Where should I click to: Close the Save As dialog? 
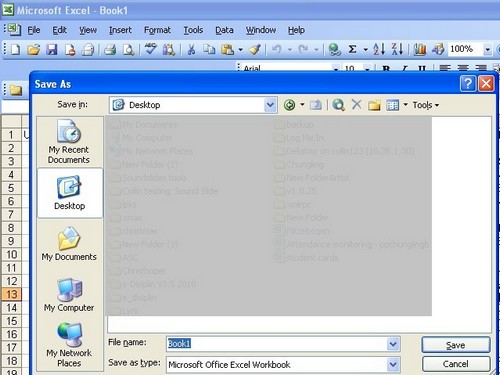pos(486,83)
